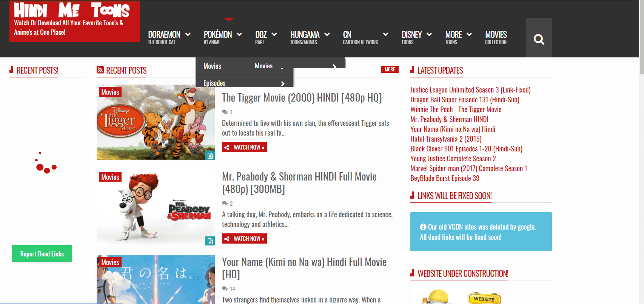Open the Movies Collection menu item
This screenshot has width=644, height=304.
pos(496,37)
